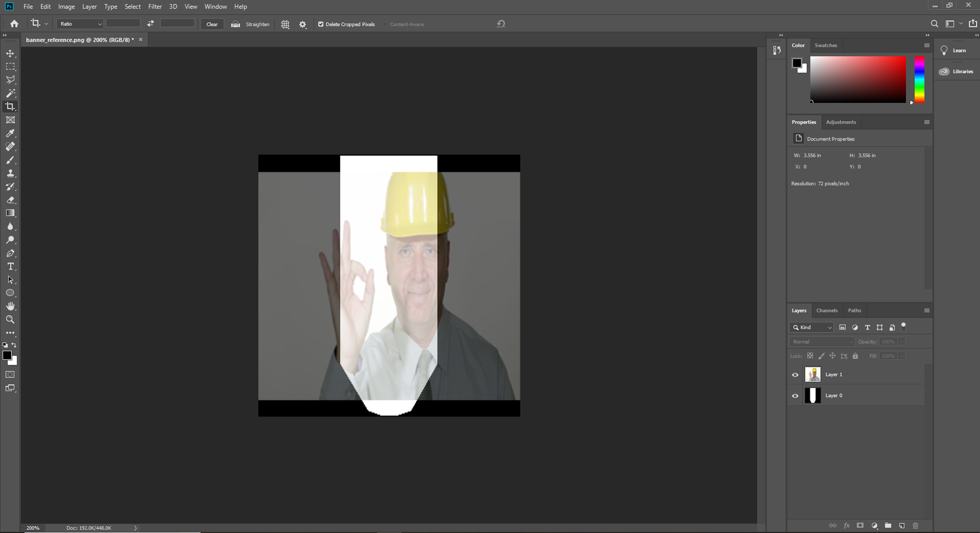Select the Dodge tool
The height and width of the screenshot is (533, 980).
click(10, 240)
